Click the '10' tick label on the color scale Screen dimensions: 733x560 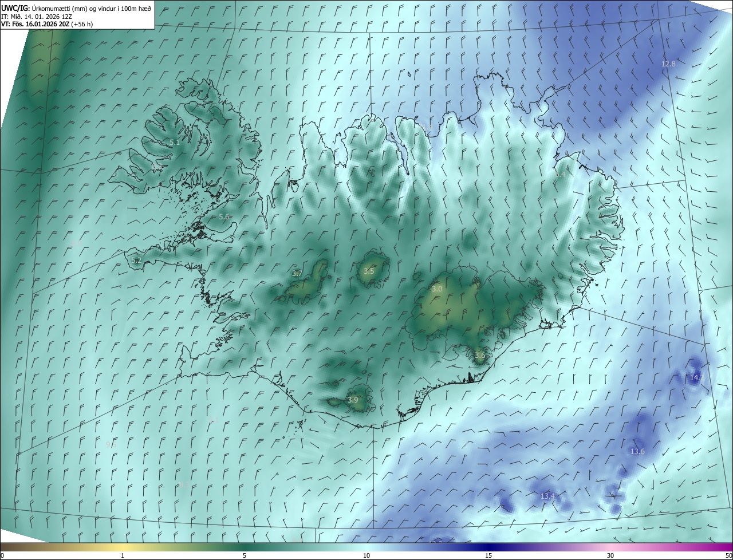(x=366, y=556)
